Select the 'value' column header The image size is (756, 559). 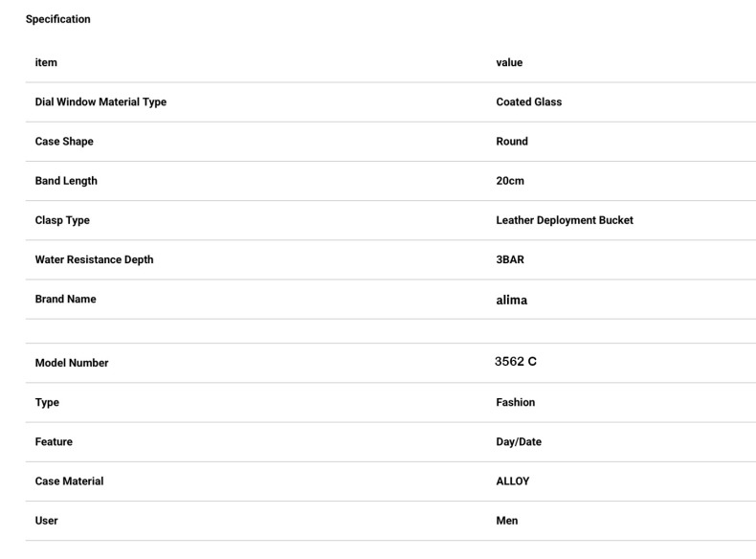[x=509, y=63]
